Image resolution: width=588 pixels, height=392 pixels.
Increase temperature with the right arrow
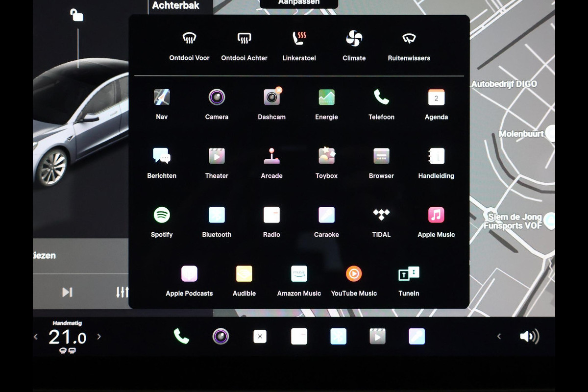99,337
